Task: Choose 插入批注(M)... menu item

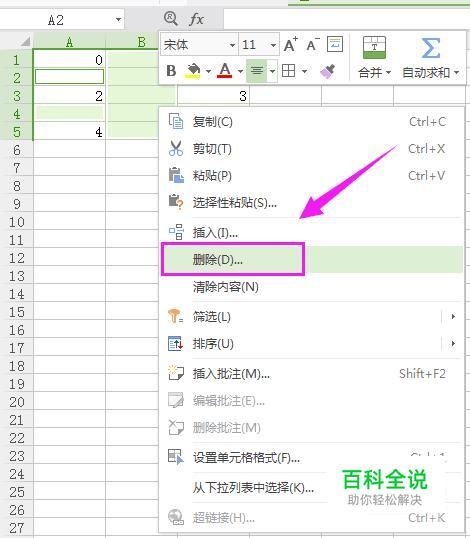Action: pos(312,374)
